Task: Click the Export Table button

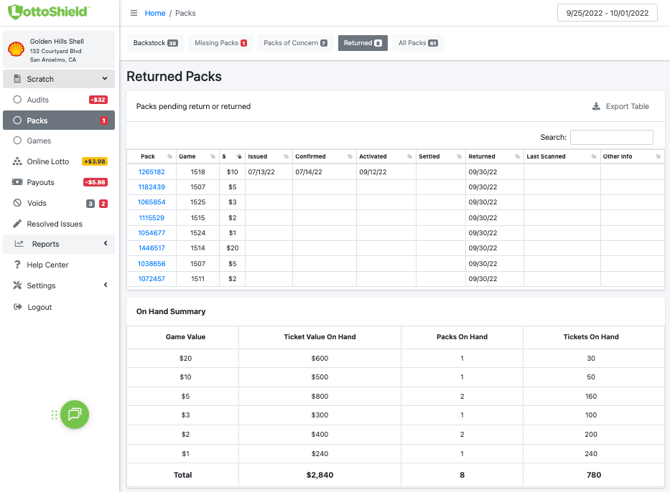Action: point(620,106)
